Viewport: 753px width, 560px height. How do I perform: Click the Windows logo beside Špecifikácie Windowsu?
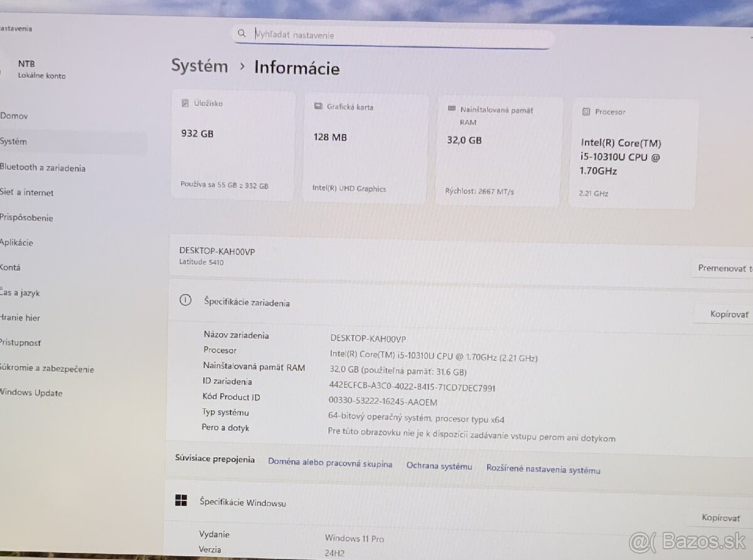[x=181, y=500]
